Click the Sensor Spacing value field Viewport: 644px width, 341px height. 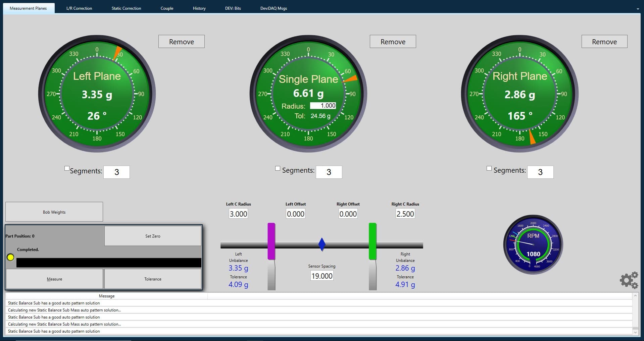[321, 276]
